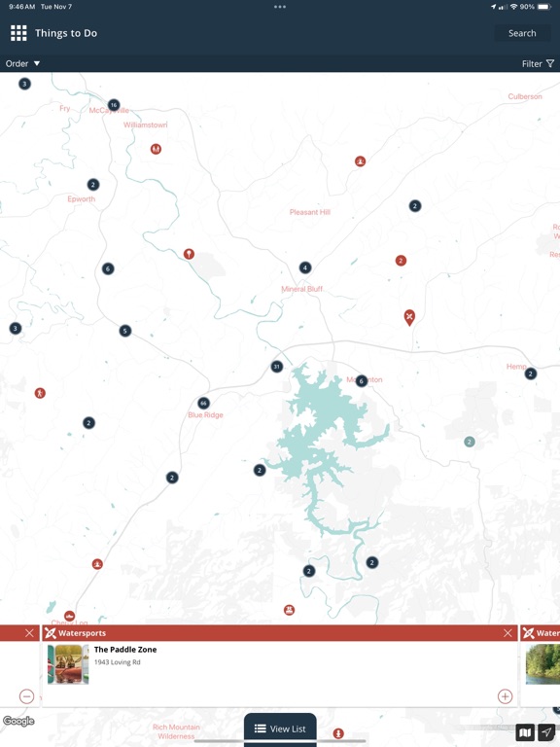Select the red boat marker at Cherry Log

click(70, 616)
